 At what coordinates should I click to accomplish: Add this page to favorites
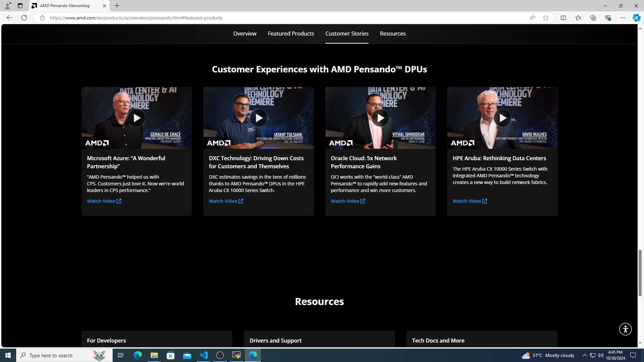pos(546,18)
